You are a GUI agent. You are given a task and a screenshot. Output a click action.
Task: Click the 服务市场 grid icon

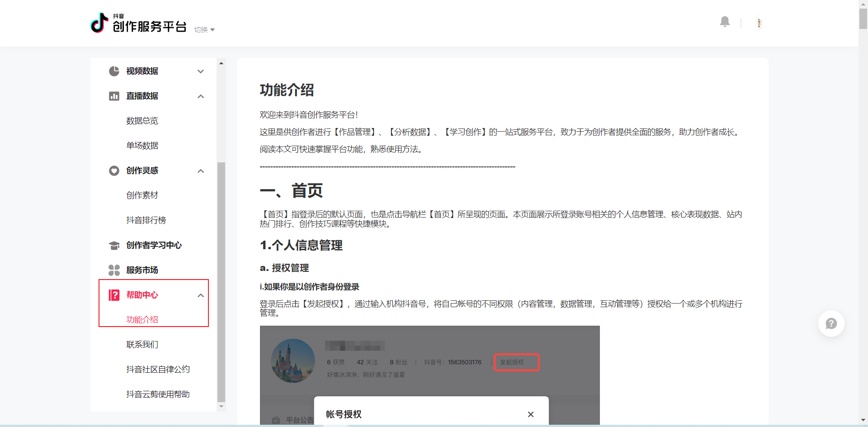pos(114,270)
